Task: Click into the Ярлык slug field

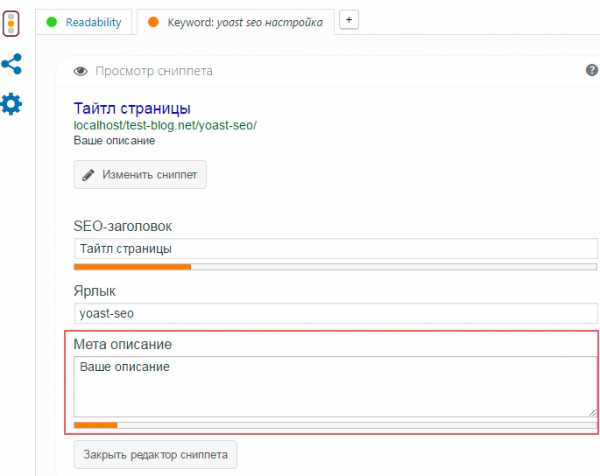Action: pyautogui.click(x=336, y=312)
